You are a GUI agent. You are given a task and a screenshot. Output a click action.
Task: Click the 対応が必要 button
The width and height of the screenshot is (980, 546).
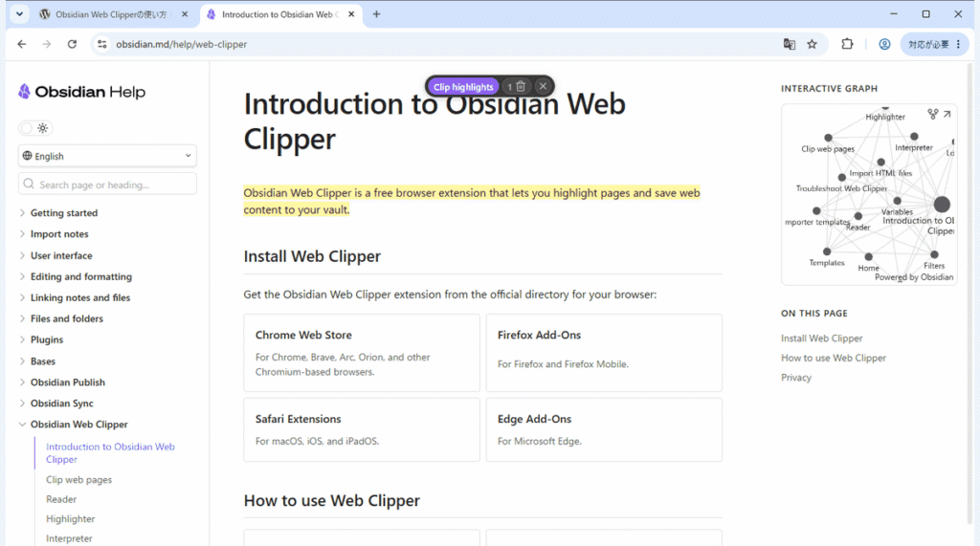click(928, 44)
